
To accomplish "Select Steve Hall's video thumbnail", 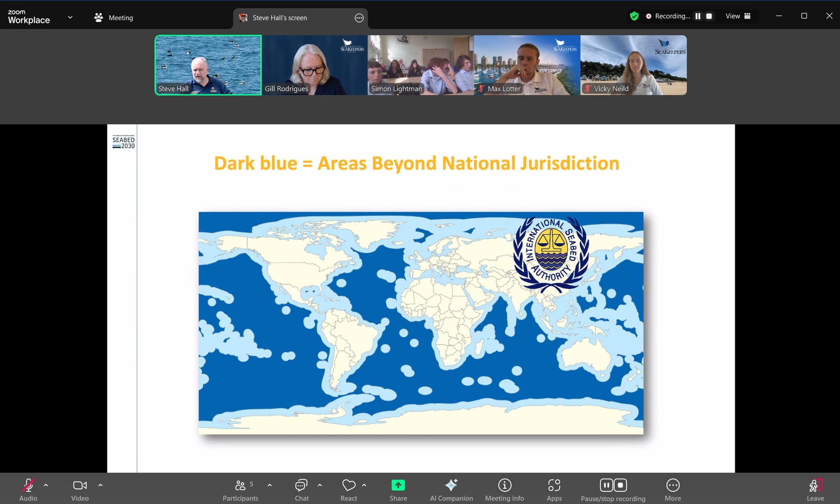I will pyautogui.click(x=208, y=65).
